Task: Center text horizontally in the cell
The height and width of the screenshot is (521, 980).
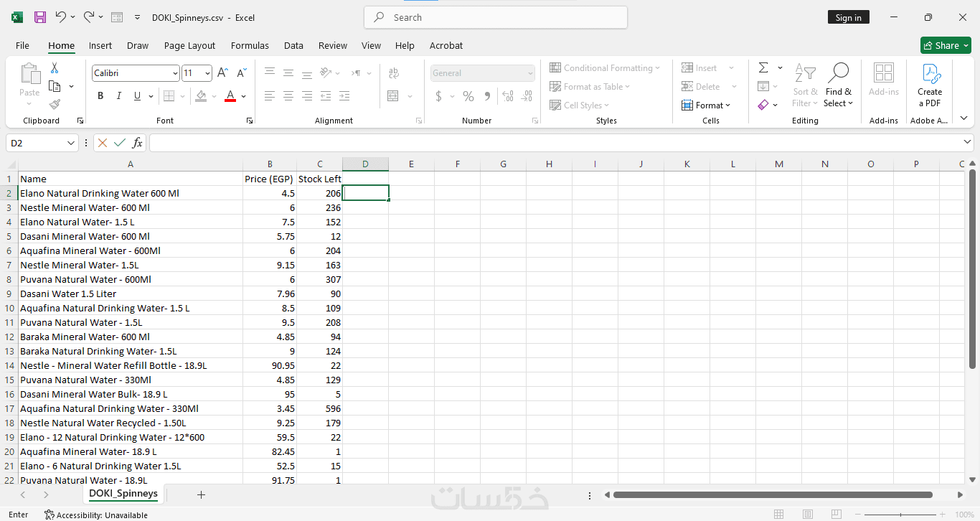Action: [288, 96]
